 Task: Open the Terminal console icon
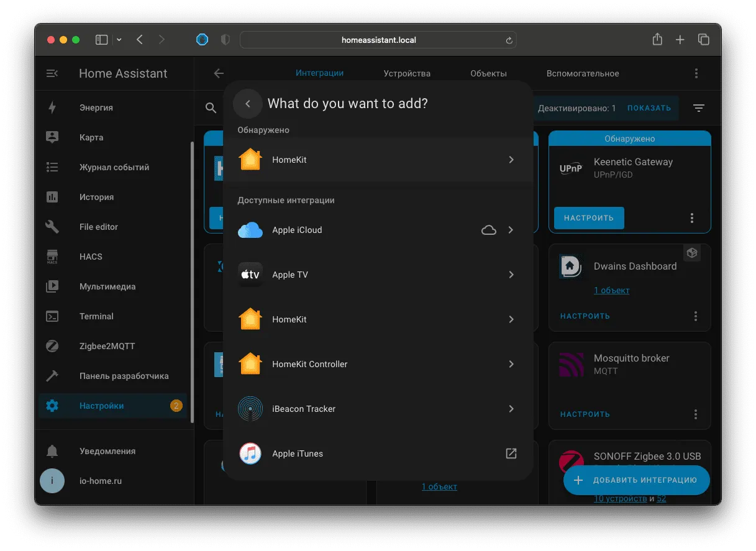52,316
